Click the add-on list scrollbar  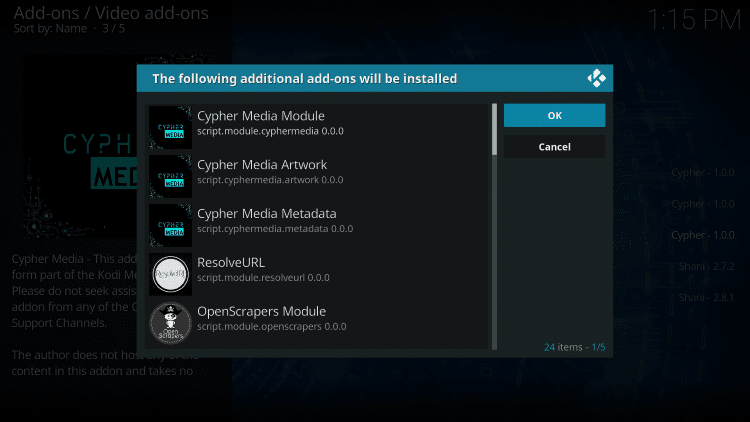coord(494,226)
